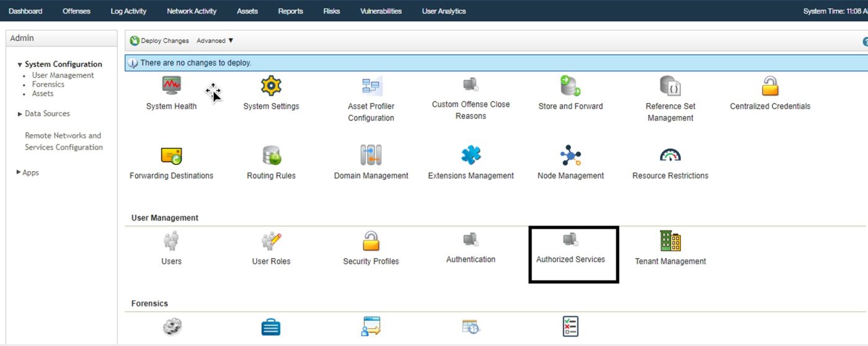Click the Forensics briefcase icon
Screen dimensions: 868x346
(271, 327)
